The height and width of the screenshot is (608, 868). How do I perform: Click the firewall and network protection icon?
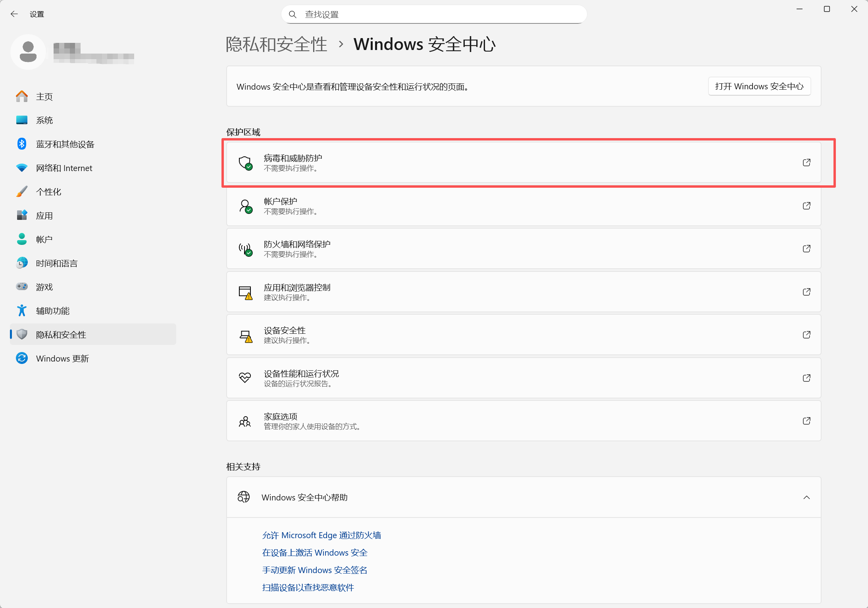click(245, 249)
